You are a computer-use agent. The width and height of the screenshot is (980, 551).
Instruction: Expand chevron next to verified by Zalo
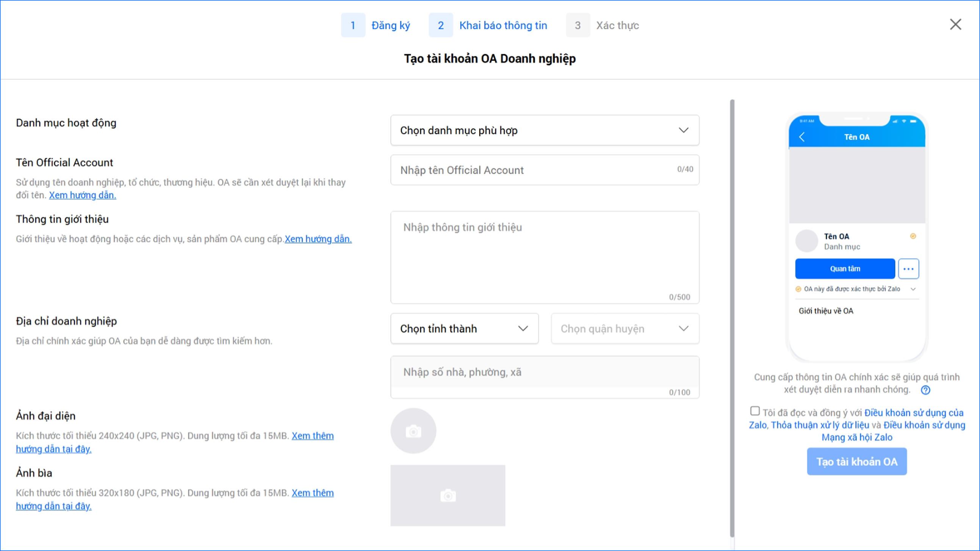tap(913, 289)
